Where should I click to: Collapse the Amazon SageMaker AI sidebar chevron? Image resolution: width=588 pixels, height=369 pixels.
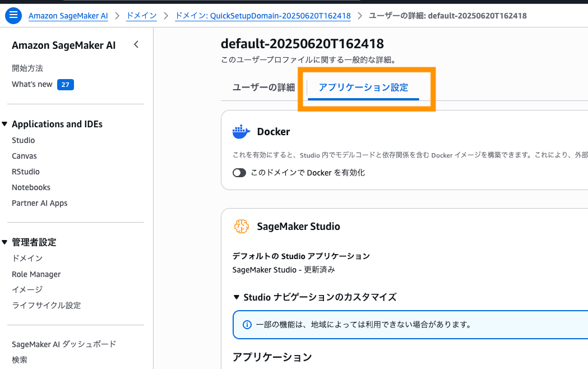click(x=136, y=45)
